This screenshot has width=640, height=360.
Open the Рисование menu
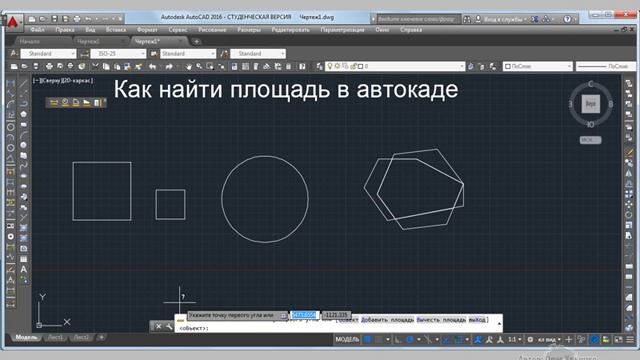point(212,30)
